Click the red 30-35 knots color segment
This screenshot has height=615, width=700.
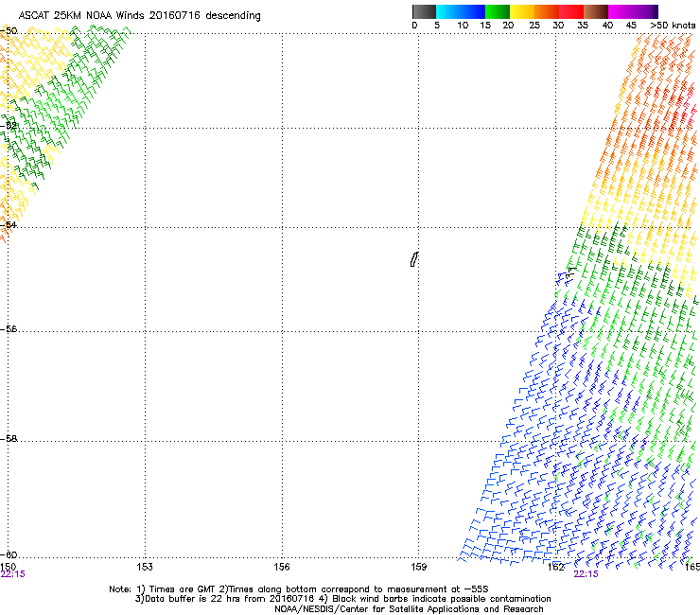[x=571, y=11]
